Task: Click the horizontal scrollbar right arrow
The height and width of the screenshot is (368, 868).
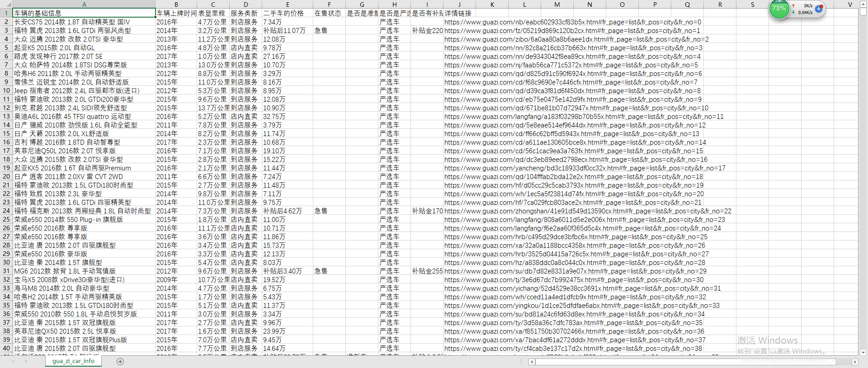Action: tap(855, 362)
